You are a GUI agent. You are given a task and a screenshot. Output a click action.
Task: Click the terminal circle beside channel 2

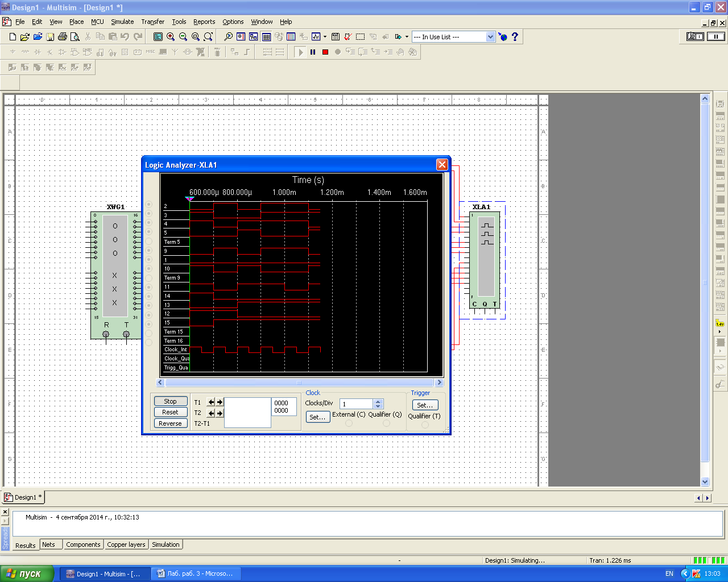tap(149, 205)
